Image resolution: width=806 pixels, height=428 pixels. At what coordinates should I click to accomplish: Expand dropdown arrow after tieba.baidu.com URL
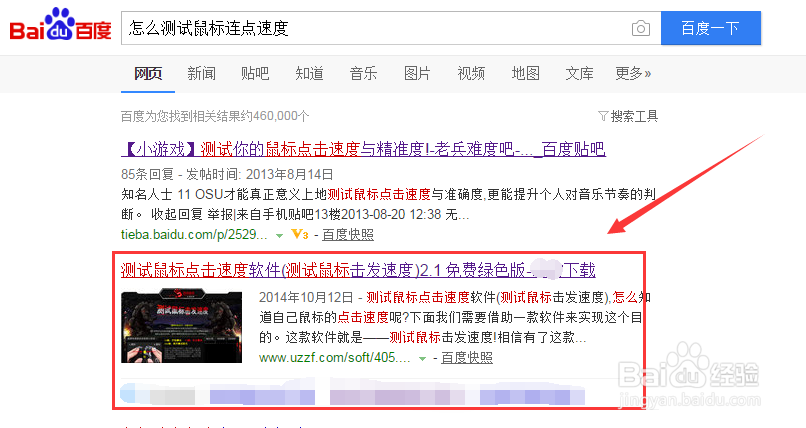[x=279, y=236]
